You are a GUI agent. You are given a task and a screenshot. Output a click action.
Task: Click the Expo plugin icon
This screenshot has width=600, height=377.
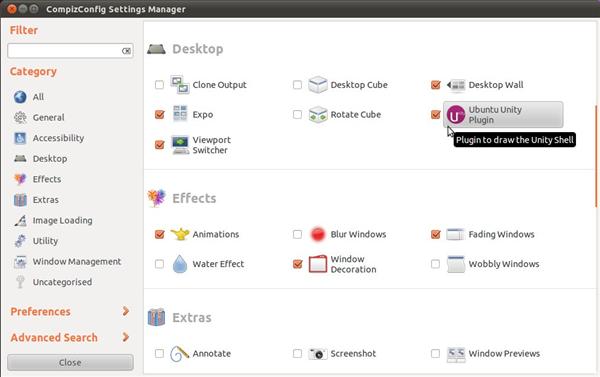tap(180, 114)
